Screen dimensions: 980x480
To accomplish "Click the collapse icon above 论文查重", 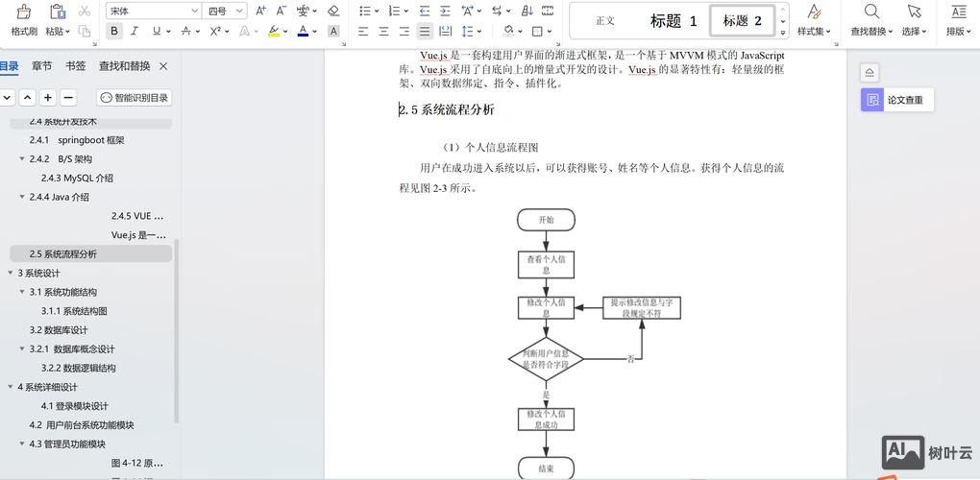I will [x=870, y=72].
